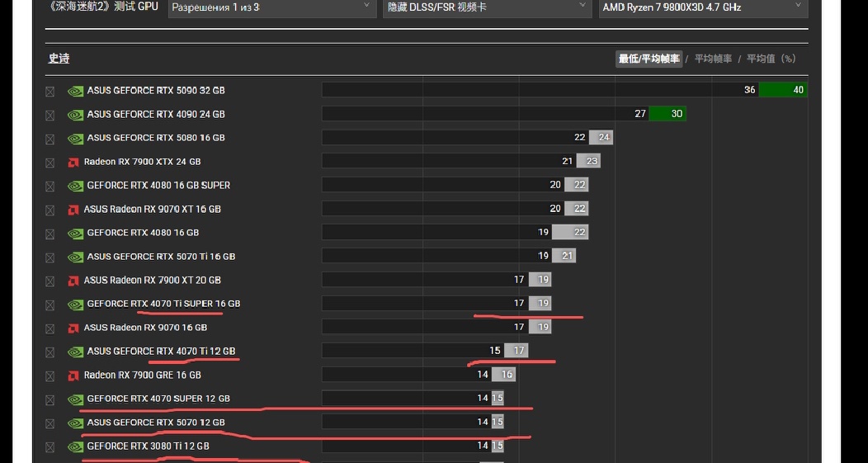Toggle checkbox for Radeon RX 7900 XTX
The height and width of the screenshot is (463, 868).
coord(50,163)
